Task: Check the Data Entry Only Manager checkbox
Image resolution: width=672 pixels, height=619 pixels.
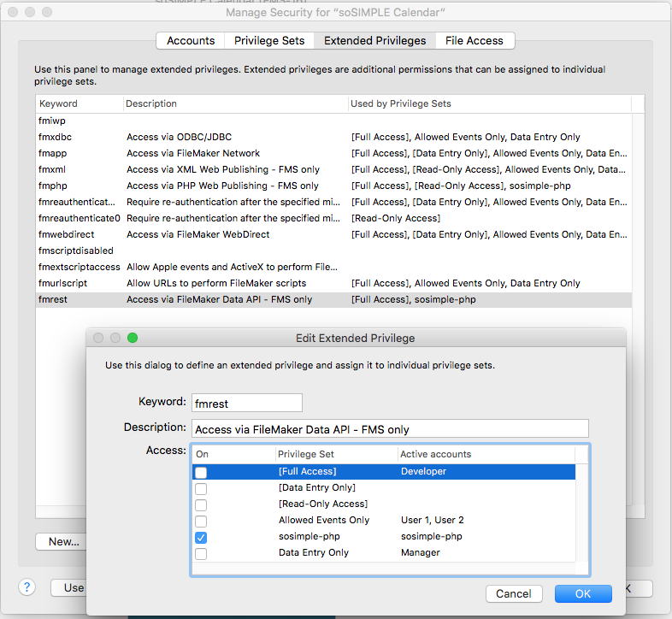Action: 201,553
